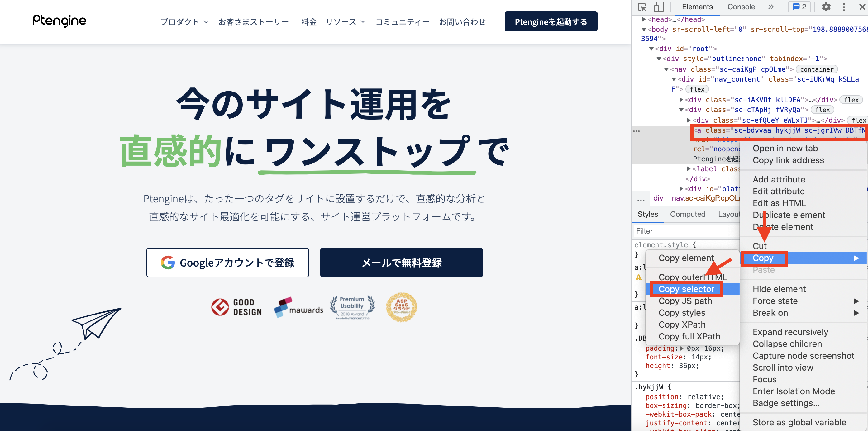Click Googleアカウントで登録 button
Viewport: 868px width, 431px height.
(x=227, y=263)
